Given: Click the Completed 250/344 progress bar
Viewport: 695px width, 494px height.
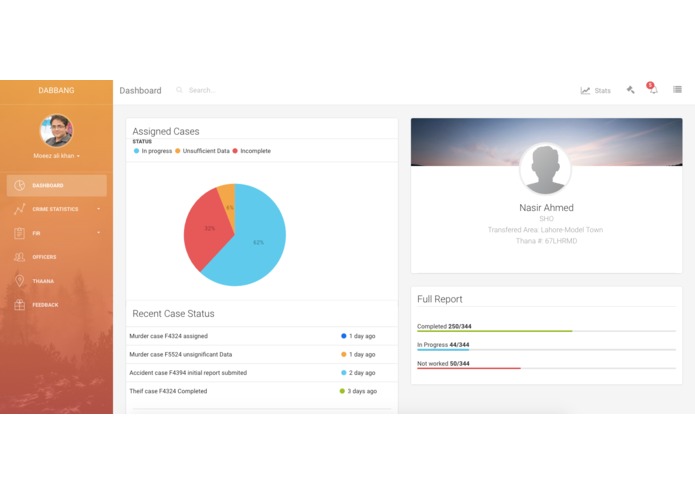Looking at the screenshot, I should 546,331.
